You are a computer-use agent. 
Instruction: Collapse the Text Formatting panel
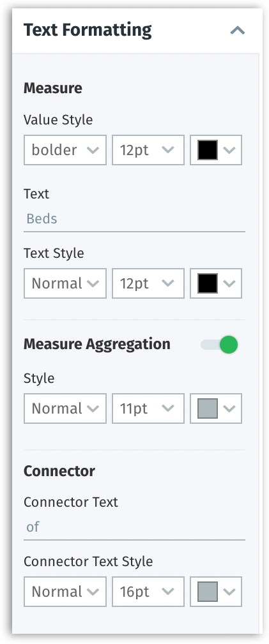click(x=237, y=31)
